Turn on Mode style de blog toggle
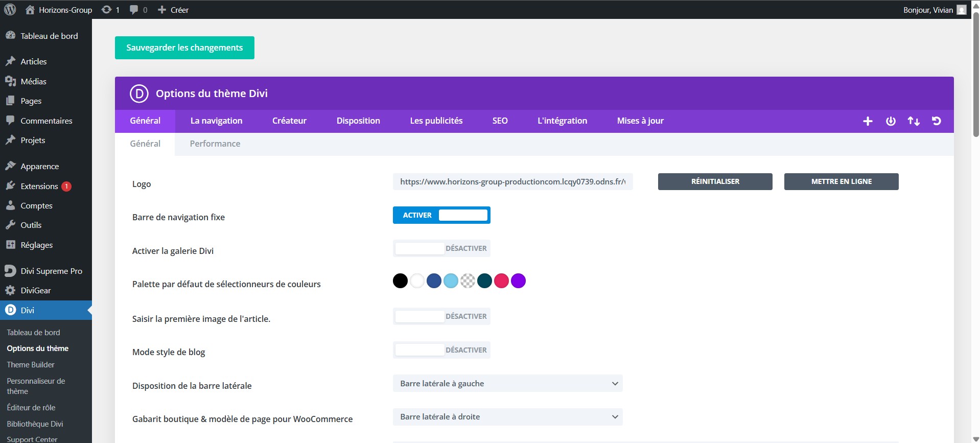The image size is (980, 443). point(441,350)
